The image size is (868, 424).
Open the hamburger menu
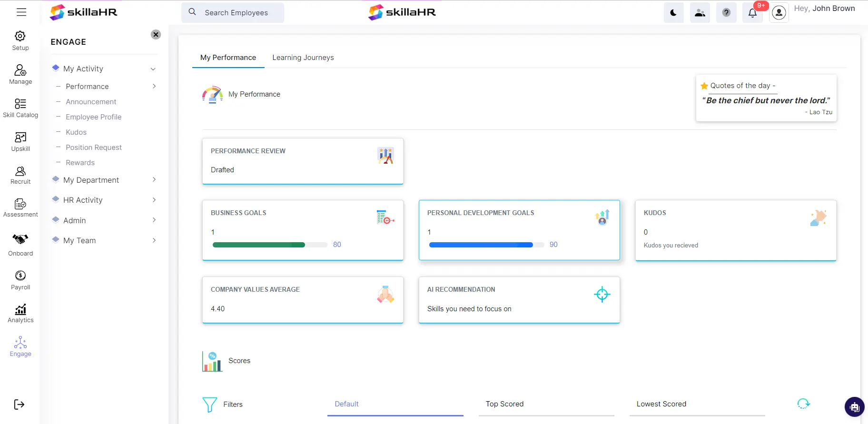(21, 12)
